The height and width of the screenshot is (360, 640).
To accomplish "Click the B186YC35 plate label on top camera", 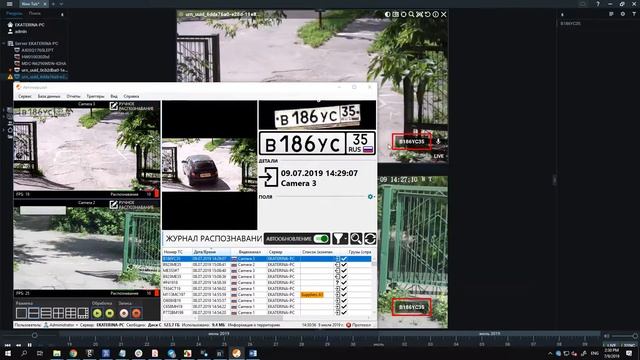I will 411,142.
